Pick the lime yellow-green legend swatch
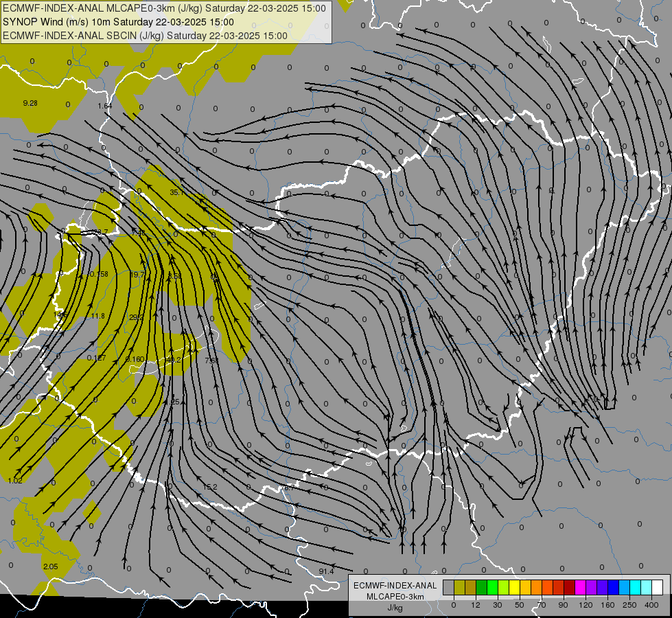Screen dimensions: 672x618 pyautogui.click(x=504, y=588)
